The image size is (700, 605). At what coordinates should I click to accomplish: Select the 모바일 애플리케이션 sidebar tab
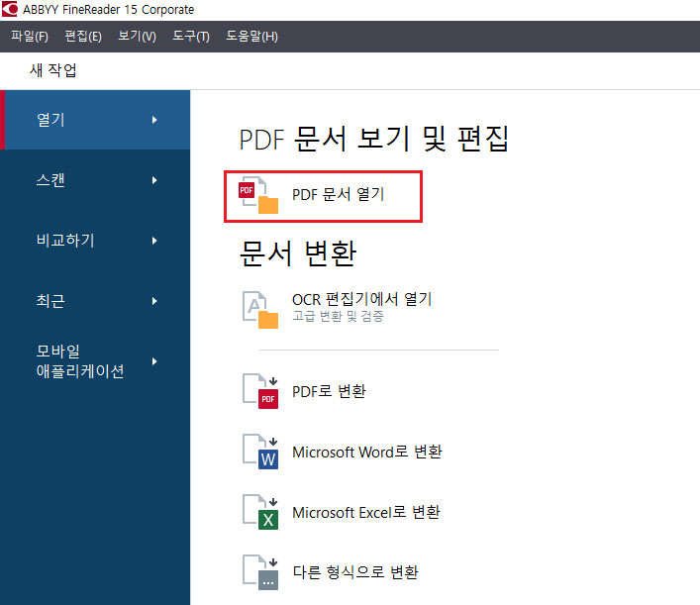tap(95, 361)
